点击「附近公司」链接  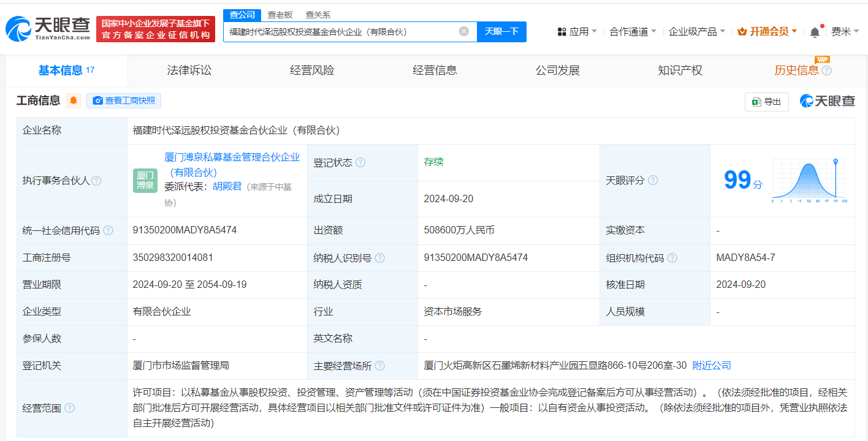[x=710, y=365]
